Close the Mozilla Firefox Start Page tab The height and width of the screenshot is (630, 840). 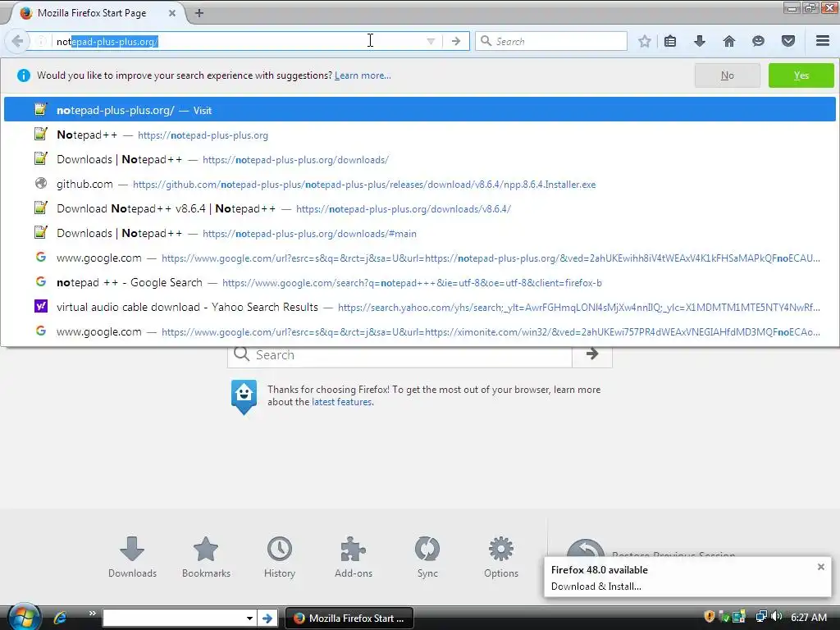[x=172, y=13]
